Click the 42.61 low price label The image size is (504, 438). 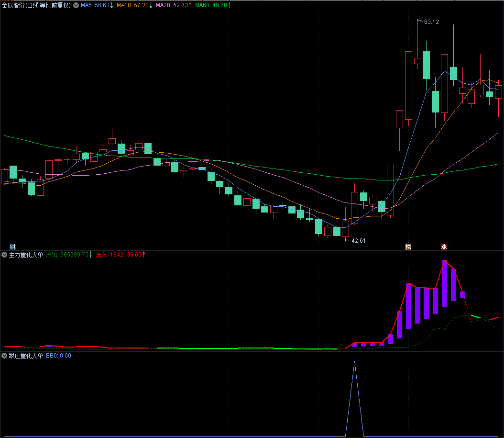click(358, 240)
